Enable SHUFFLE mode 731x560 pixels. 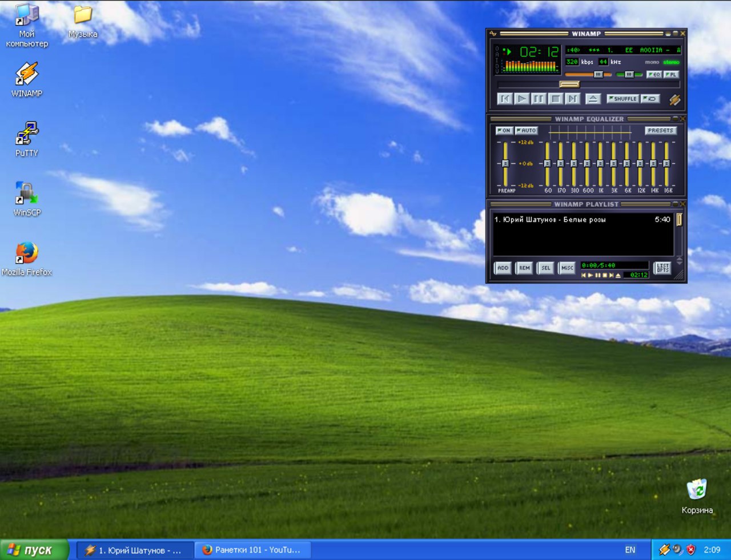point(623,99)
